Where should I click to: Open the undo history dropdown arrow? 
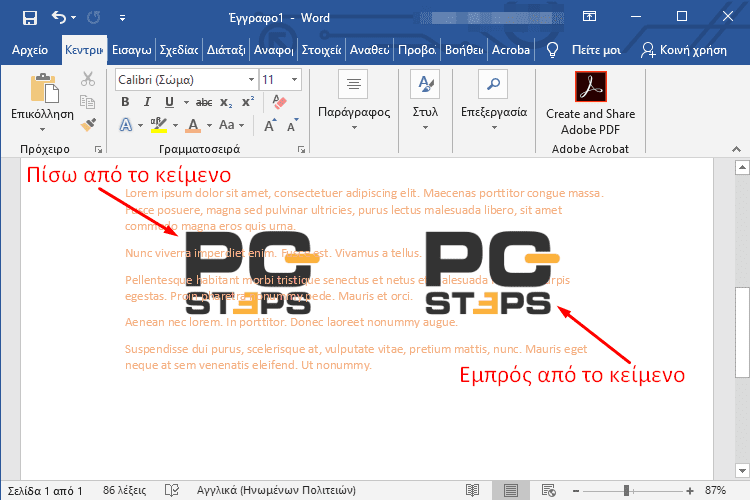[x=73, y=18]
